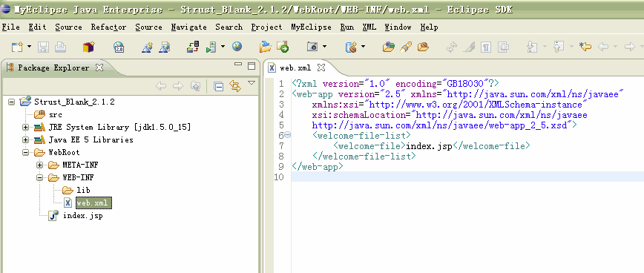The width and height of the screenshot is (644, 273).
Task: Click the Save toolbar icon
Action: [x=43, y=47]
